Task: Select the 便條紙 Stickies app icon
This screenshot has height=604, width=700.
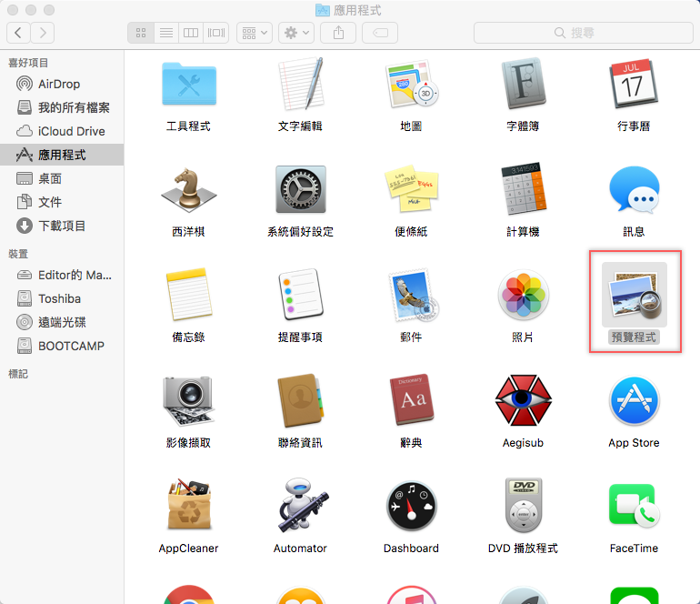Action: point(412,190)
